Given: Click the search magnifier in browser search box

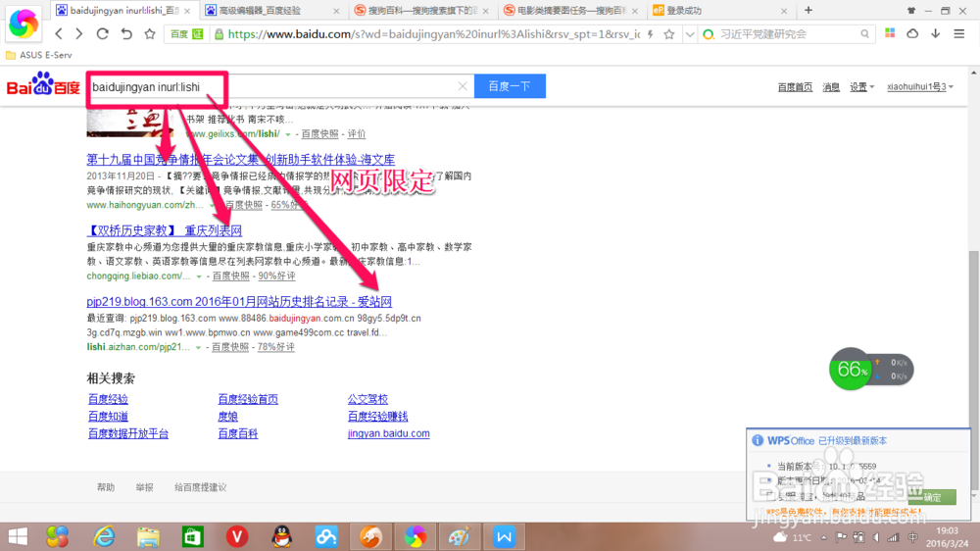Looking at the screenshot, I should point(864,34).
